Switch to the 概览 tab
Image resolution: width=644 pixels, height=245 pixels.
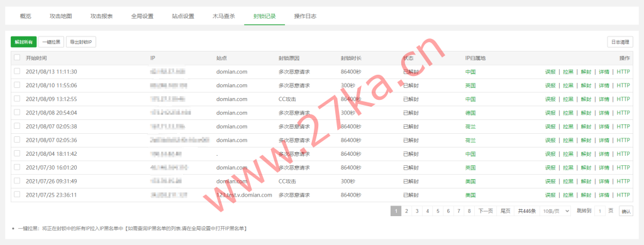point(25,16)
